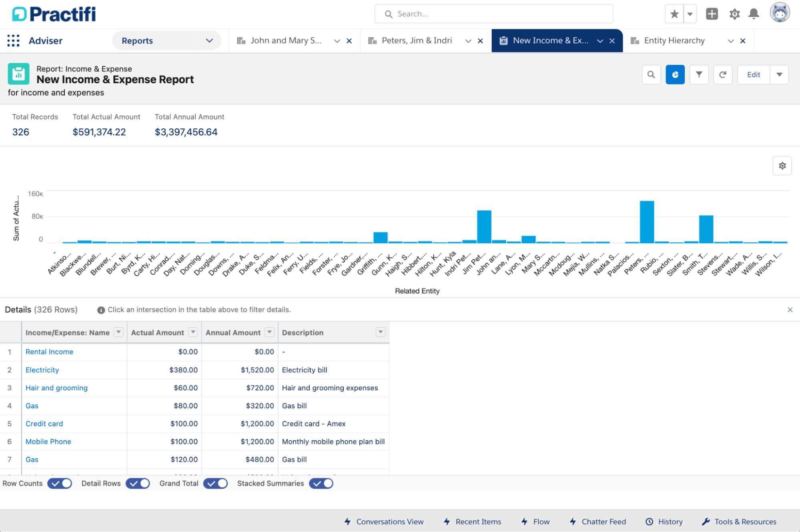The height and width of the screenshot is (532, 800).
Task: Click the global actions plus icon
Action: pos(712,14)
